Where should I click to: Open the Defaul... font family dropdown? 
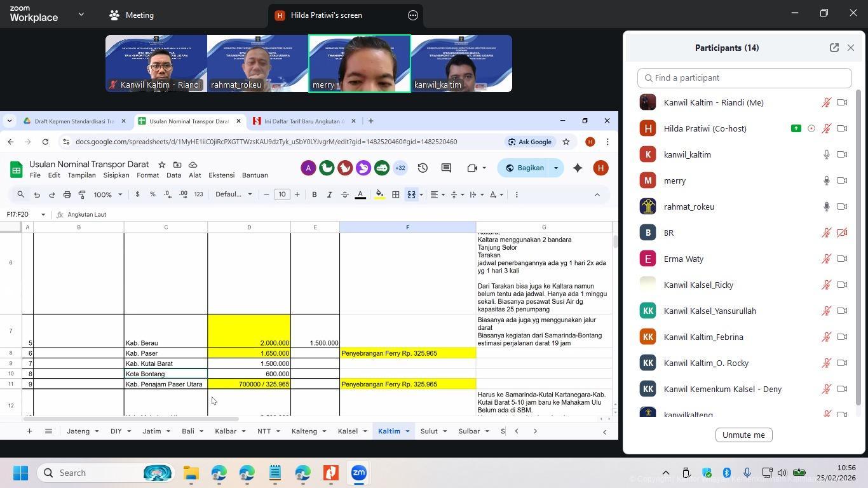pos(233,194)
